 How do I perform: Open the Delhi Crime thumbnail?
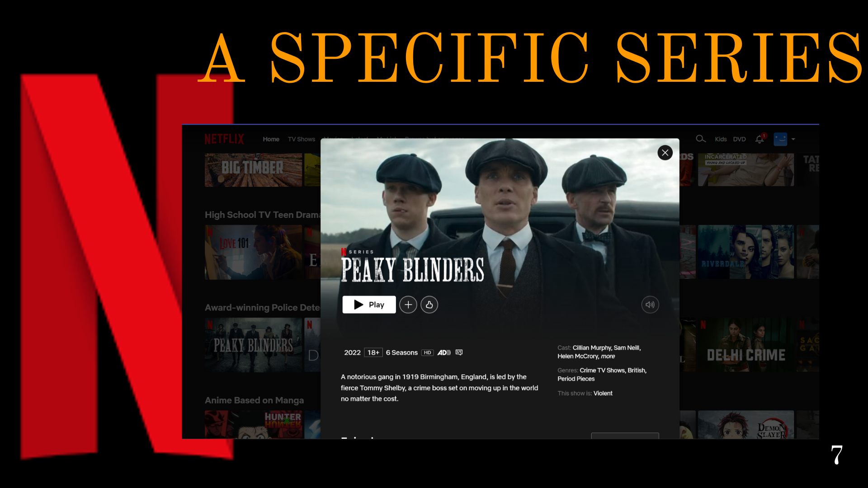click(x=745, y=345)
